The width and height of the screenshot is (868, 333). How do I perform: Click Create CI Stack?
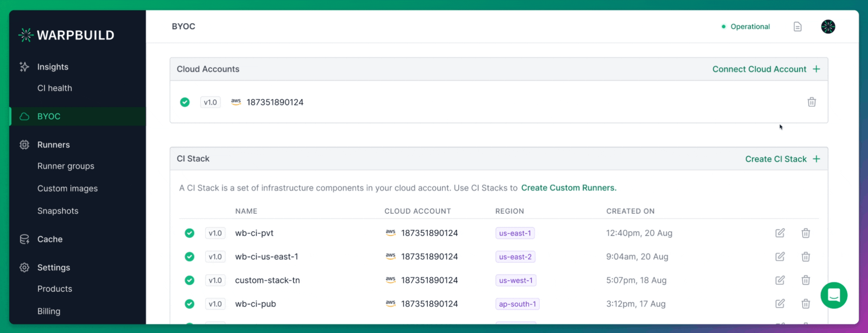point(776,159)
